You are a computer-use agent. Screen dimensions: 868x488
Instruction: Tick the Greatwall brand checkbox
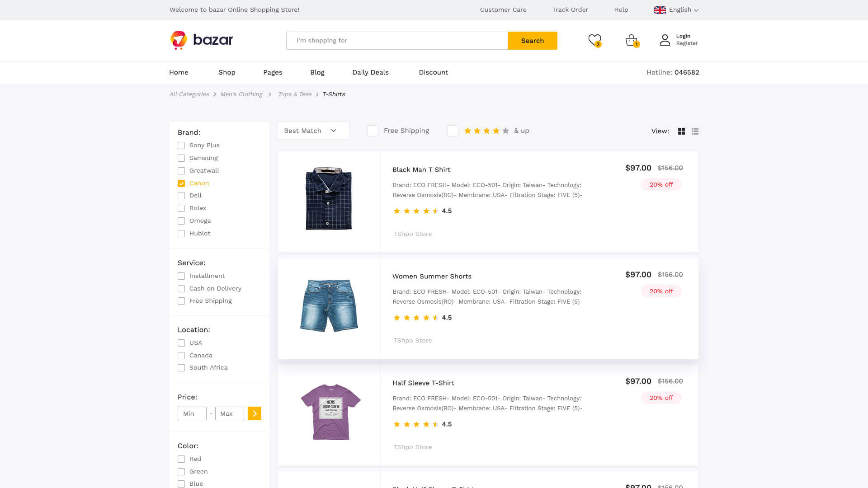181,171
